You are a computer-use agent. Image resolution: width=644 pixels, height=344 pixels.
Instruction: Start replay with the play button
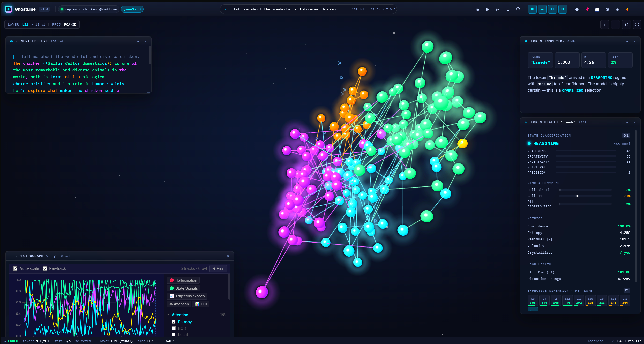click(x=488, y=9)
